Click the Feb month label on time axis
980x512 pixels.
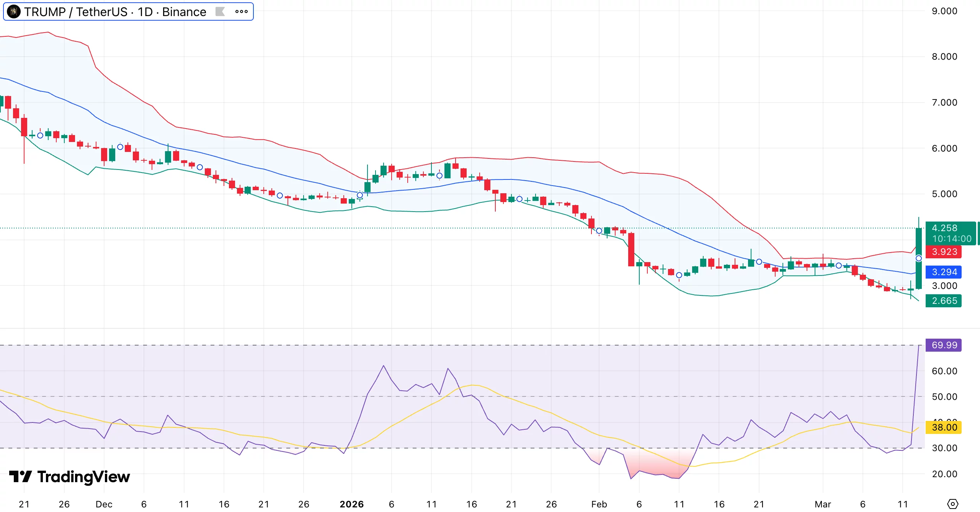pyautogui.click(x=599, y=504)
